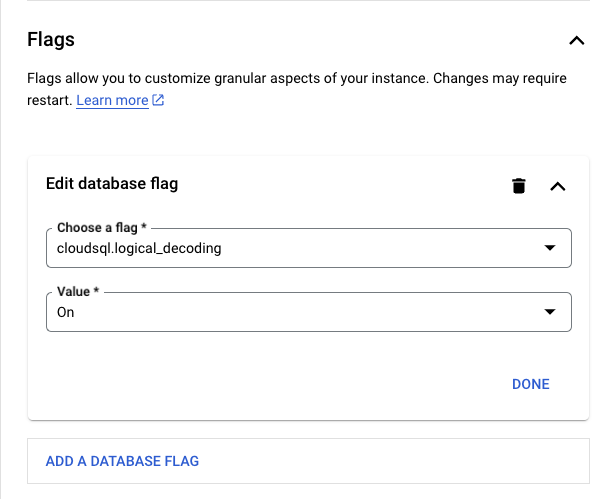Click the Flags section heading
Screen dimensions: 602x499
51,40
